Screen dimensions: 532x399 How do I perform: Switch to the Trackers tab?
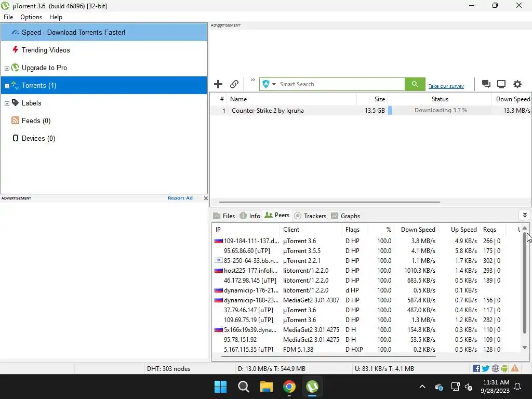pyautogui.click(x=310, y=216)
